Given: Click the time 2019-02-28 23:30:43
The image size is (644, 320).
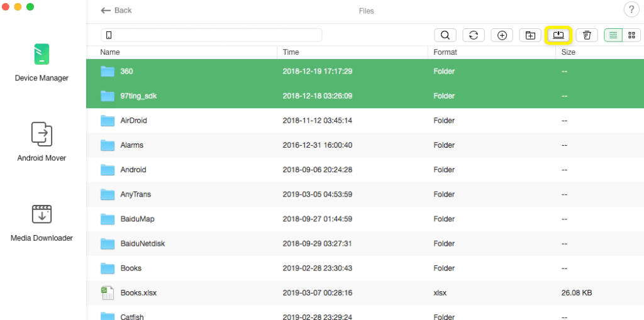Looking at the screenshot, I should tap(318, 268).
